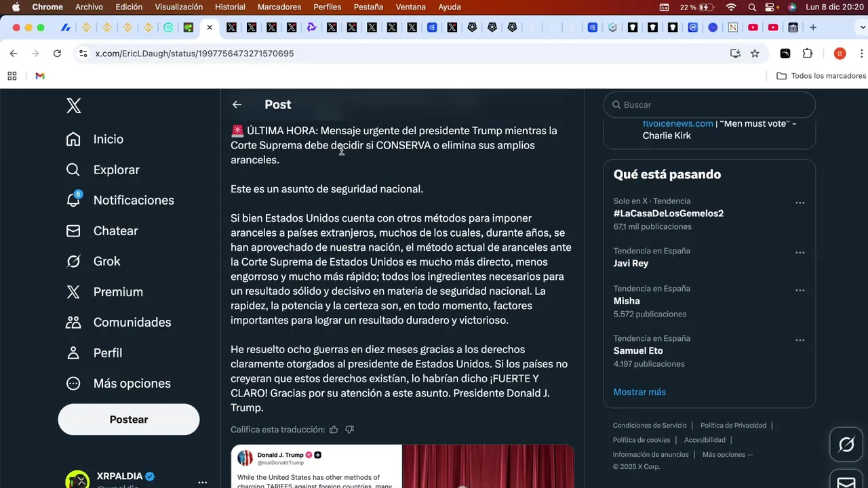Open the Misha trend

tap(627, 301)
